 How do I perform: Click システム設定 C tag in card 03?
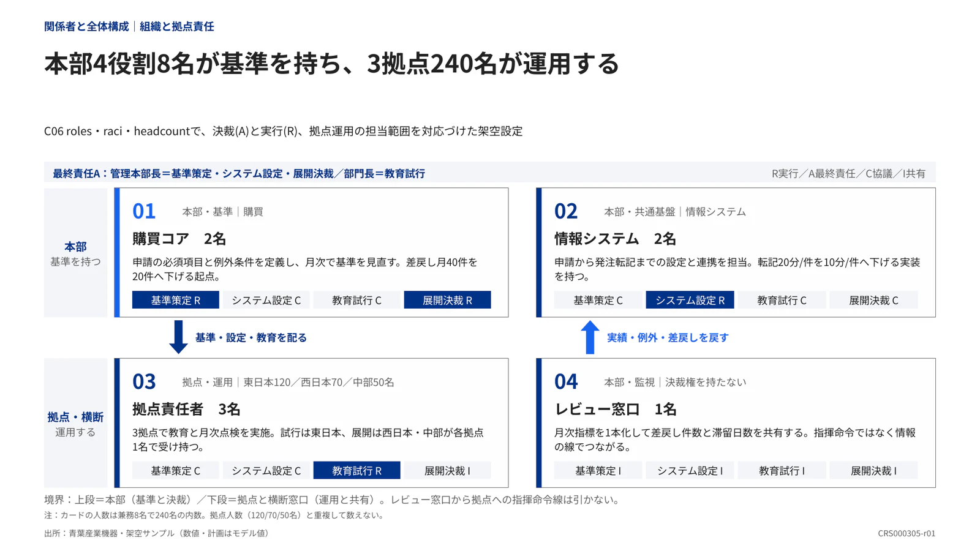click(266, 470)
